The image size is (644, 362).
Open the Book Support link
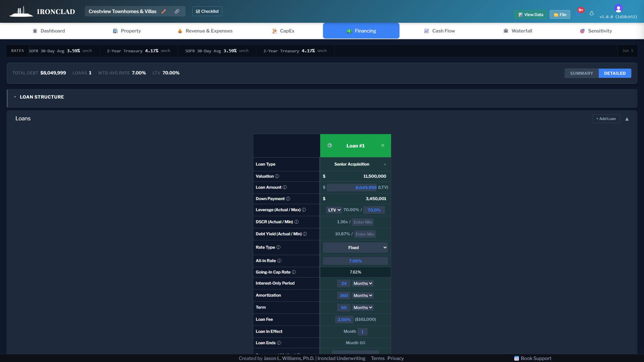pyautogui.click(x=536, y=358)
